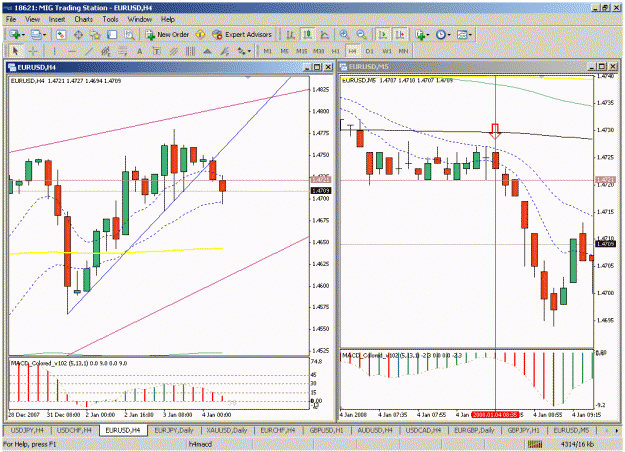
Task: Select the triangle shape drawing tool
Action: (x=207, y=51)
